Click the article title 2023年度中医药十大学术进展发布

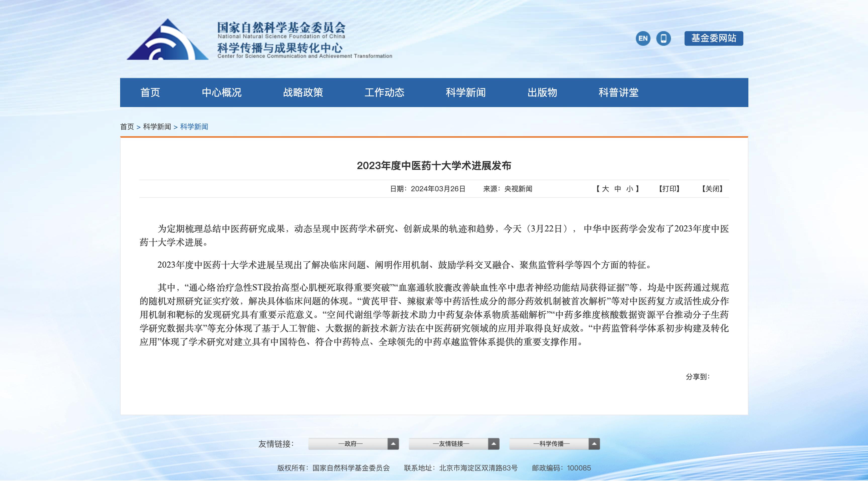tap(434, 166)
